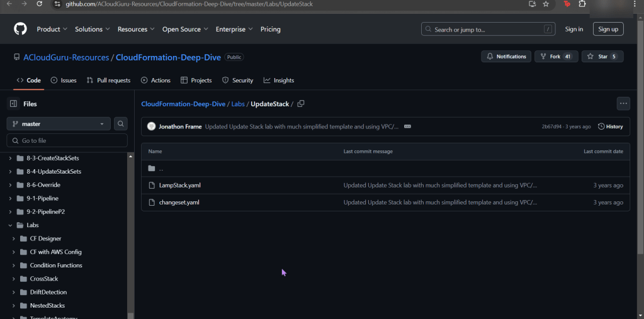View commit History for this folder
Viewport: 644px width, 319px height.
[610, 126]
